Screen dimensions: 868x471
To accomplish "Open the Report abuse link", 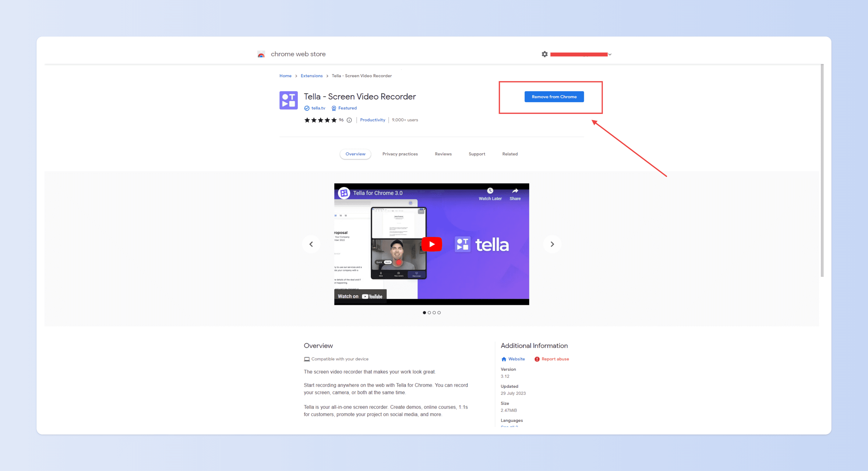I will point(555,359).
